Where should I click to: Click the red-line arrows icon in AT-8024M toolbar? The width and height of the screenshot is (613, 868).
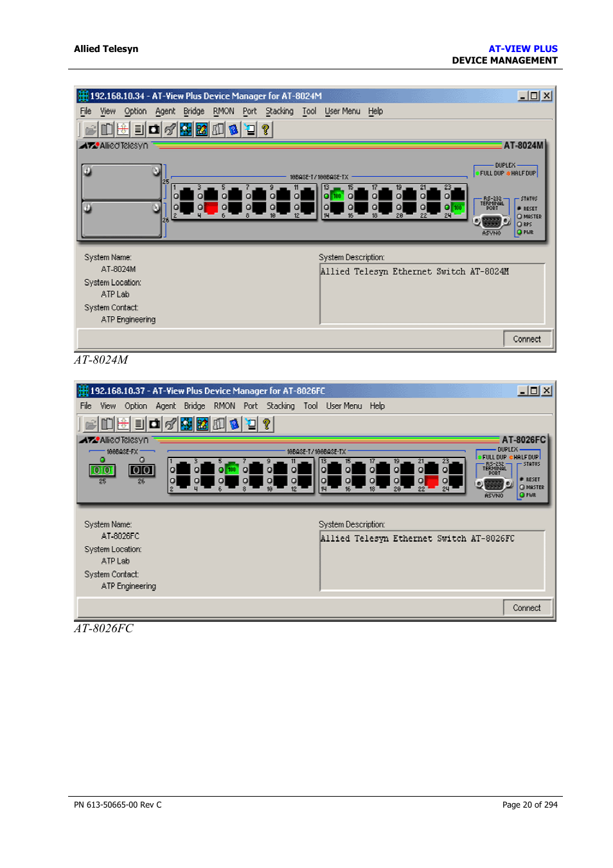coord(123,130)
